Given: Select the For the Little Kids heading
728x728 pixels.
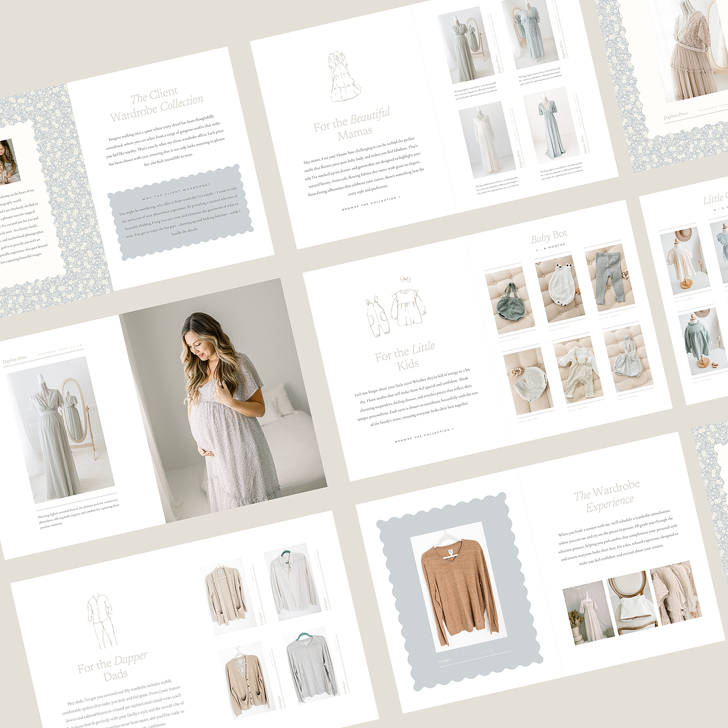Looking at the screenshot, I should point(405,355).
